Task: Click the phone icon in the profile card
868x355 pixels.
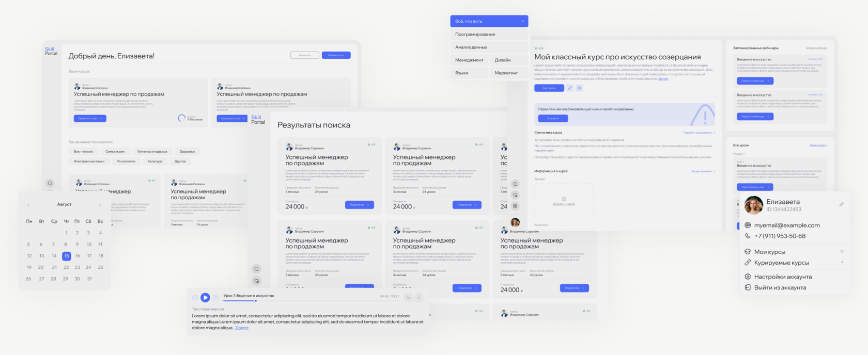Action: tap(748, 236)
